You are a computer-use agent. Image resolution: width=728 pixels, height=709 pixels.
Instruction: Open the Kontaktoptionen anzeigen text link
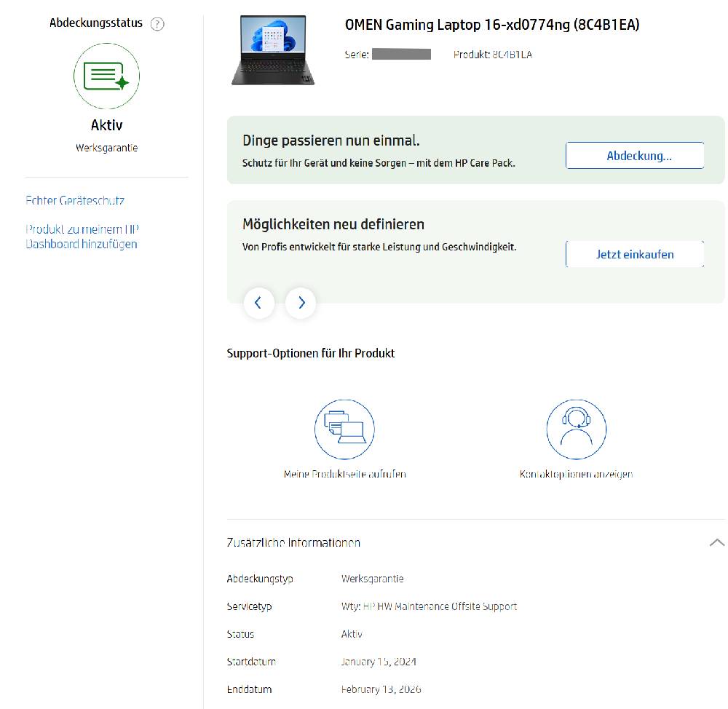(576, 474)
